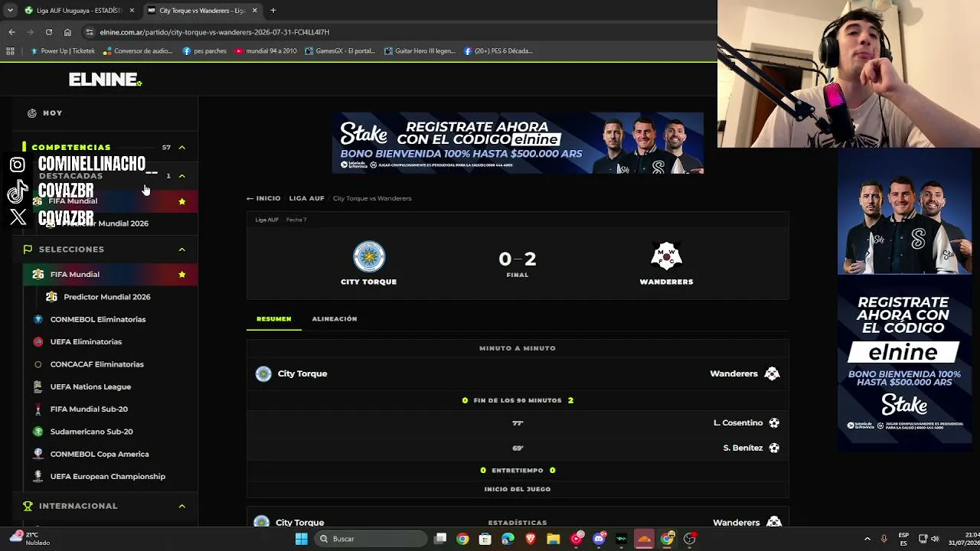Select CONMEBOL Eliminatorias competition

(98, 319)
